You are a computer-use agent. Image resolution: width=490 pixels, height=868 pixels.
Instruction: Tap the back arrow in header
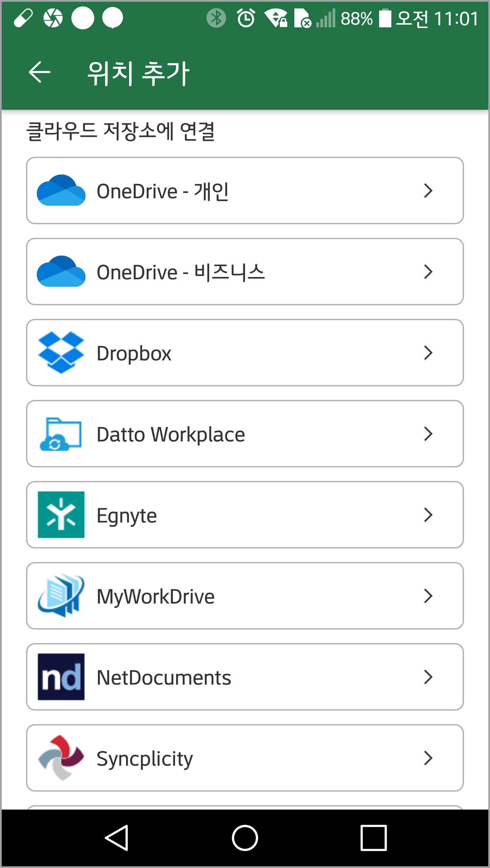click(x=40, y=72)
